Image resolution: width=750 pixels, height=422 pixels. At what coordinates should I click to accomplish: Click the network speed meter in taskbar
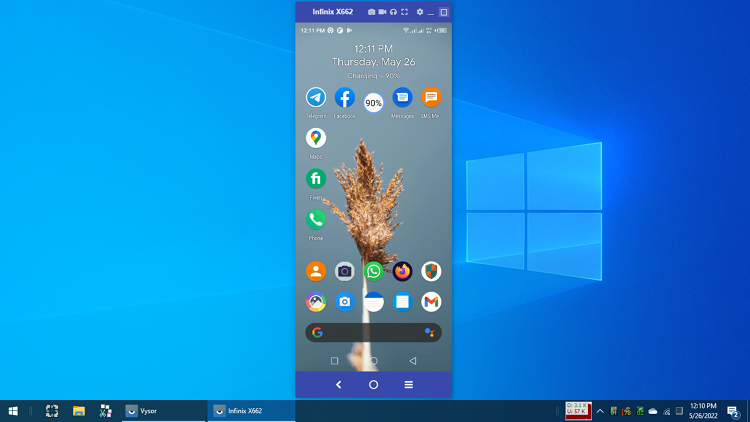click(578, 411)
